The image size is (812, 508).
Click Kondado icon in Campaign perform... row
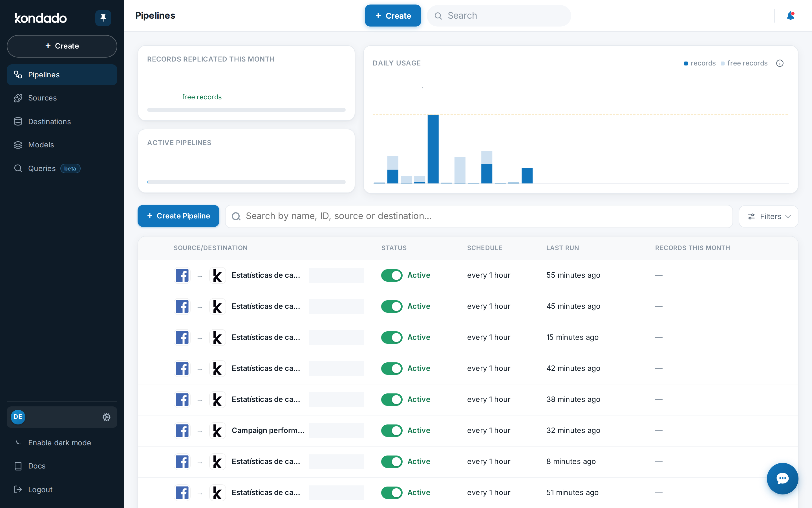217,430
